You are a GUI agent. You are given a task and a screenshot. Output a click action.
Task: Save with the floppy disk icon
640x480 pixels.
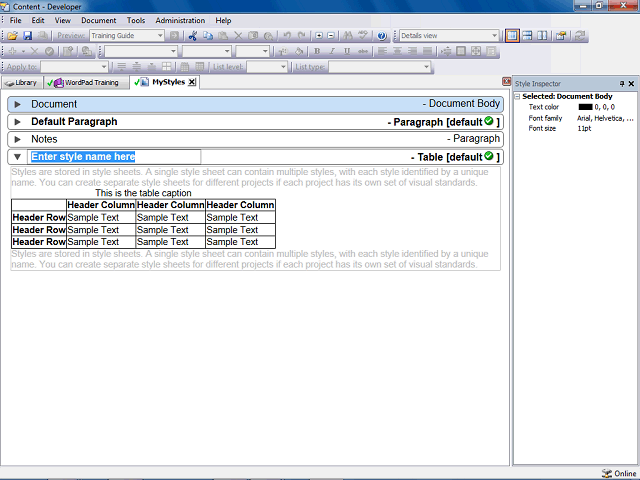tap(27, 36)
